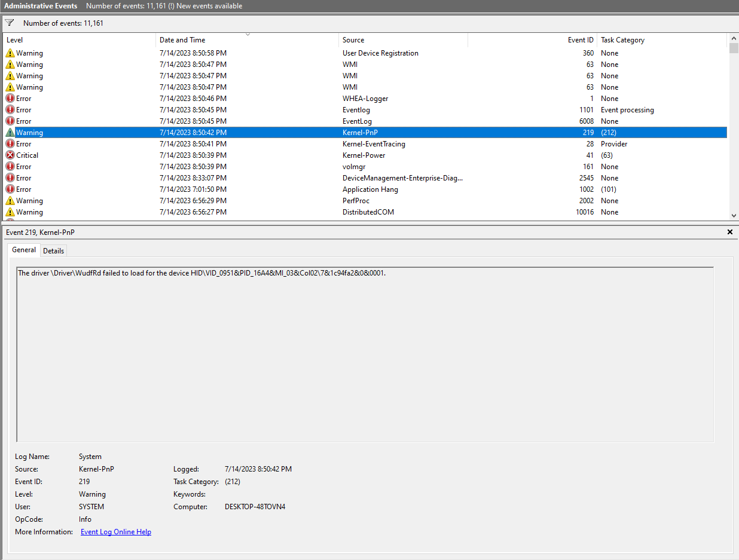Switch to the Details tab
The image size is (739, 560).
click(x=53, y=250)
